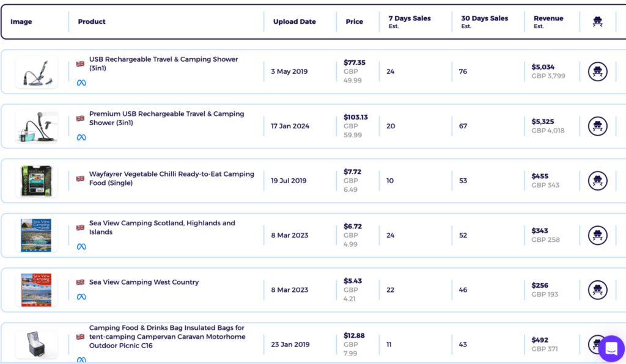Click the spy icon beside Sea View Camping Scotland
Image resolution: width=626 pixels, height=364 pixels.
(x=597, y=235)
